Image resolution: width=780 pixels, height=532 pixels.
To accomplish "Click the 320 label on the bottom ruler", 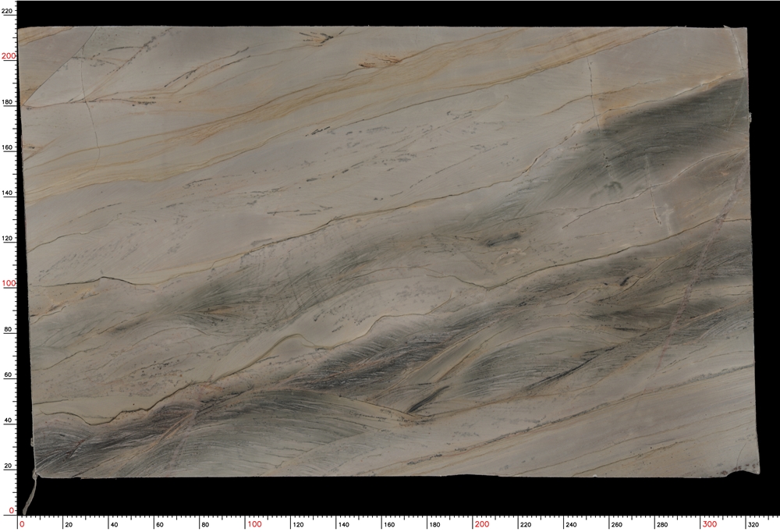I will 755,525.
